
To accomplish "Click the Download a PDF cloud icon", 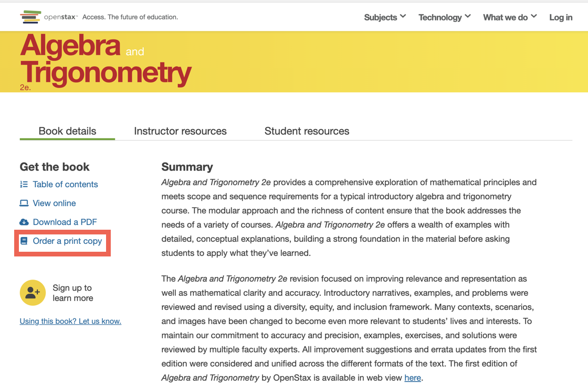I will (24, 222).
